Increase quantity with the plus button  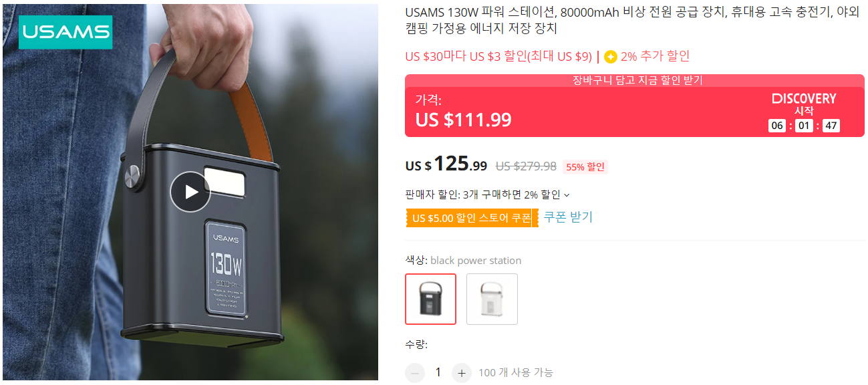[x=461, y=373]
